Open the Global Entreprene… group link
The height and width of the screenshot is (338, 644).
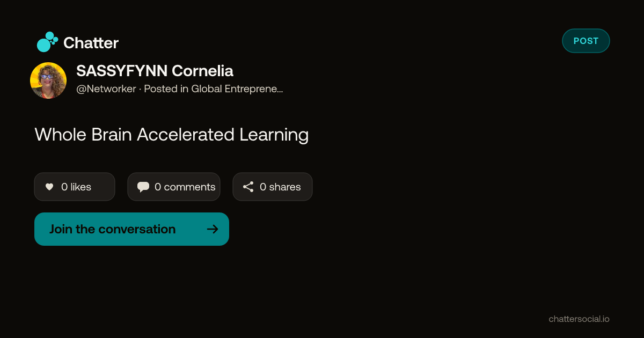point(237,89)
